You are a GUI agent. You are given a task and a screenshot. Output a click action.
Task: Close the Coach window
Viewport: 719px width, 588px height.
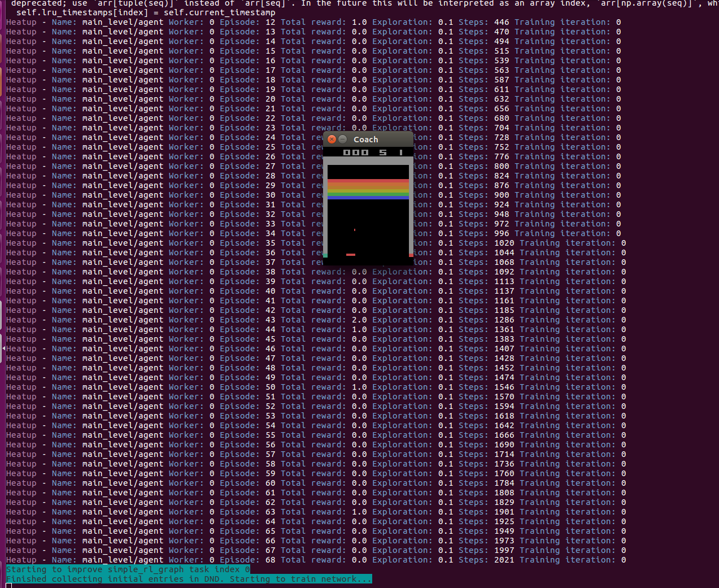click(332, 139)
